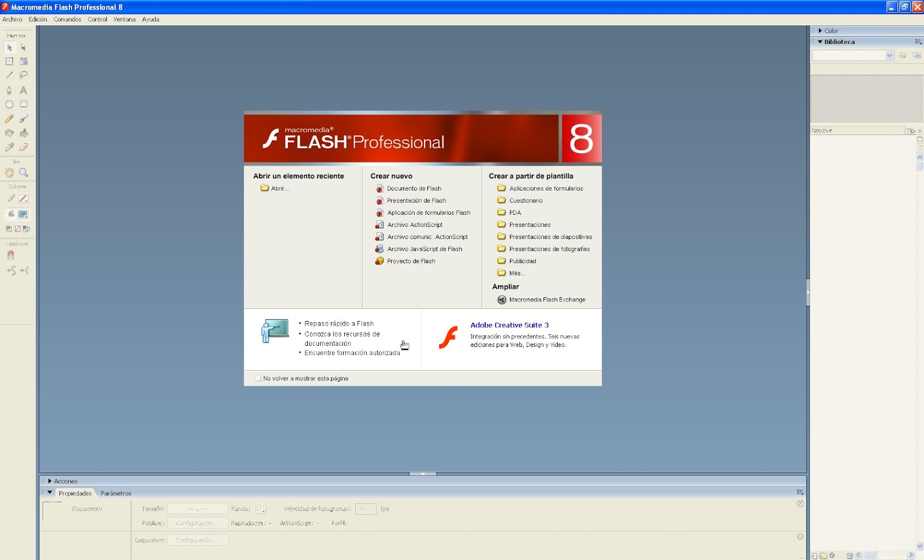Check No volver a mostrar esta página
This screenshot has width=924, height=560.
pyautogui.click(x=258, y=378)
